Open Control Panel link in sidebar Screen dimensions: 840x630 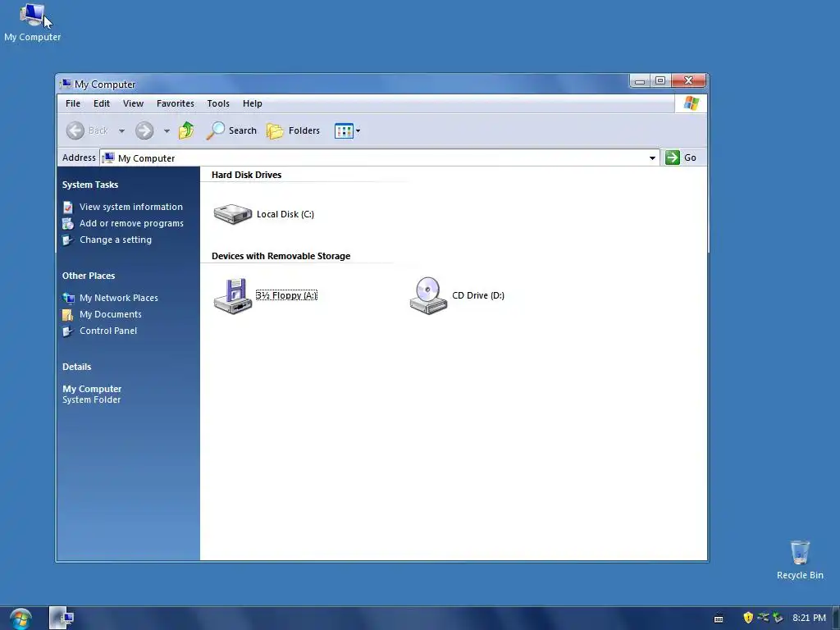tap(108, 331)
